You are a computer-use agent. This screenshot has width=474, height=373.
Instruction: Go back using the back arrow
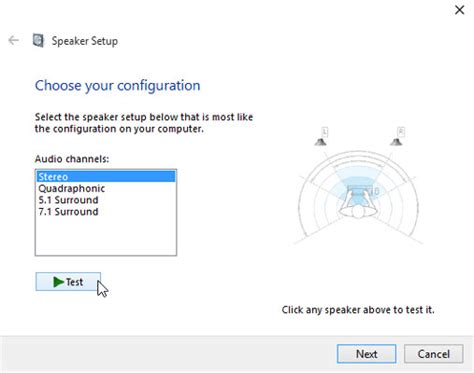[x=13, y=40]
